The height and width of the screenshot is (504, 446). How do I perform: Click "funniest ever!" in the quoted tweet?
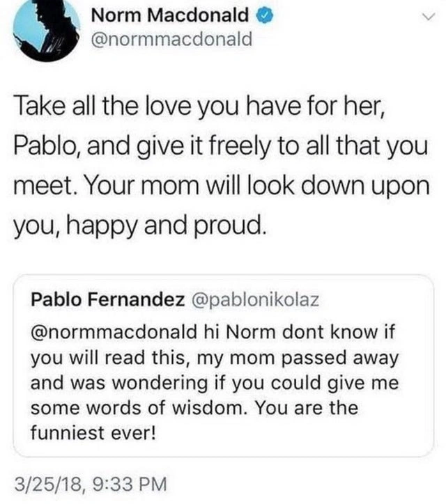(x=94, y=432)
